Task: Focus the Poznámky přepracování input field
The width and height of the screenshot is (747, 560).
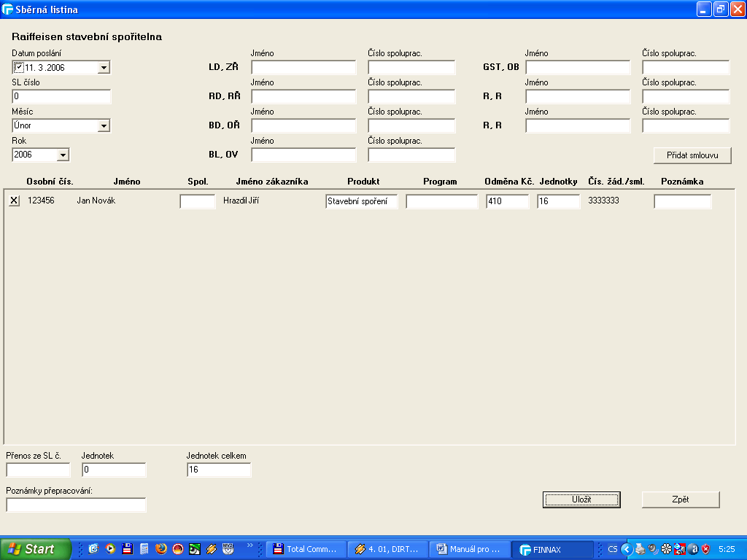Action: (x=76, y=505)
